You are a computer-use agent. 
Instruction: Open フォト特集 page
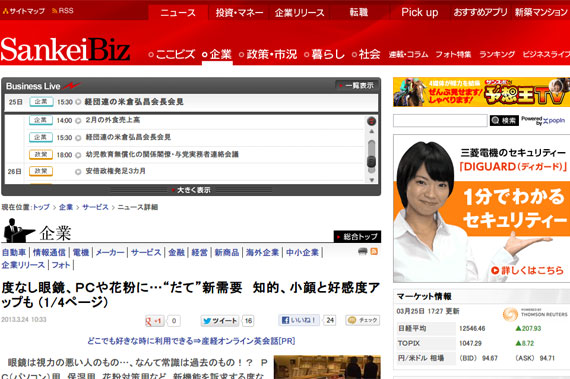(x=453, y=55)
